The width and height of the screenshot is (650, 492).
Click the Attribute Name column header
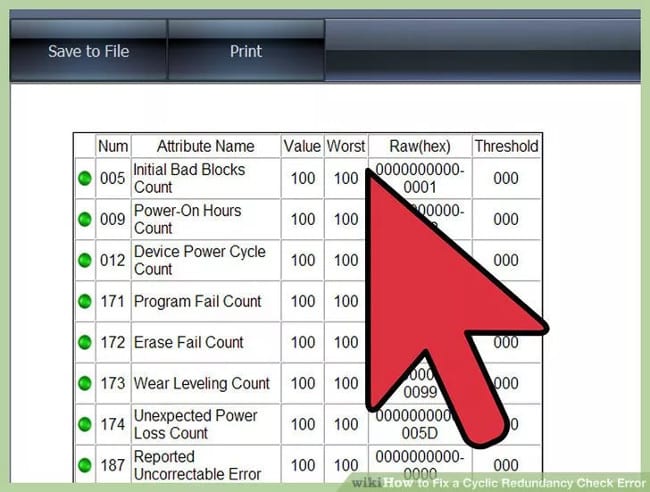(x=206, y=146)
